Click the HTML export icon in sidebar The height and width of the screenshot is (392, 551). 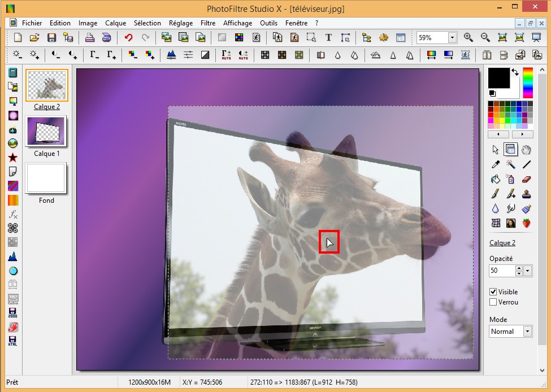point(12,341)
